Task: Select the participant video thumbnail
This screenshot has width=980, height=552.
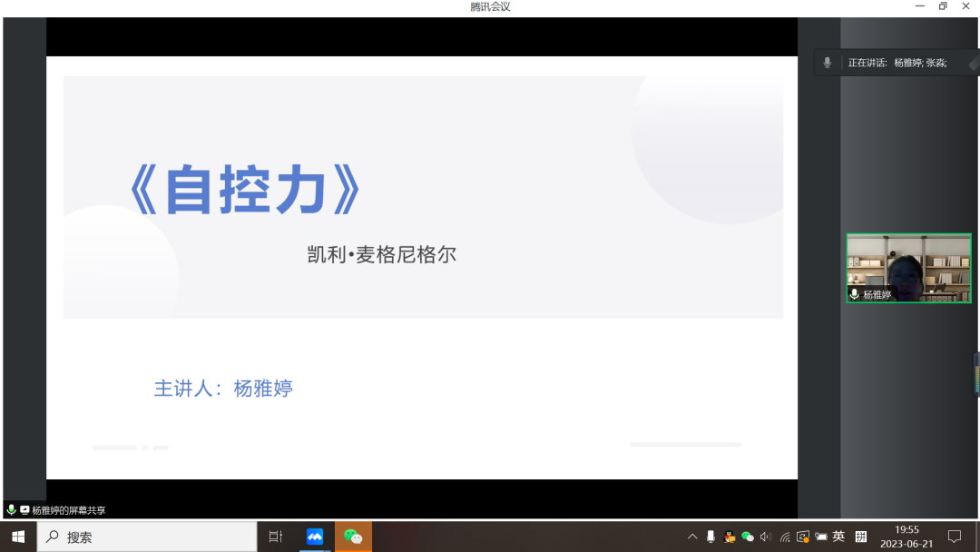Action: 908,268
